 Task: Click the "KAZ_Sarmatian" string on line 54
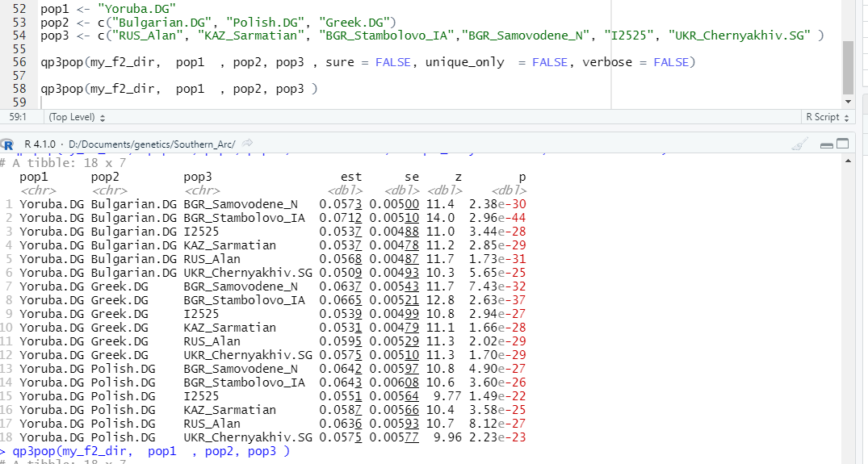261,35
